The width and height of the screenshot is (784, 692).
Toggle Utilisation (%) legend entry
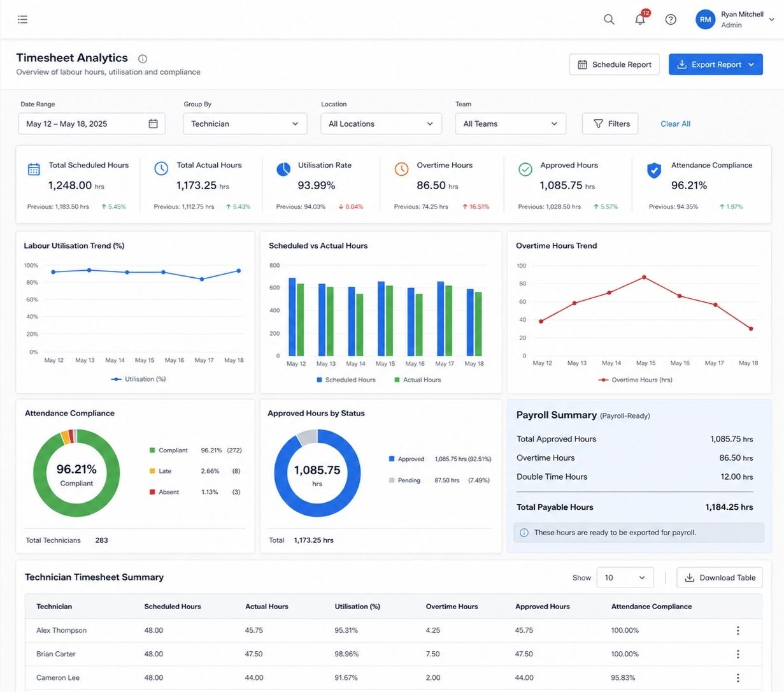click(138, 379)
